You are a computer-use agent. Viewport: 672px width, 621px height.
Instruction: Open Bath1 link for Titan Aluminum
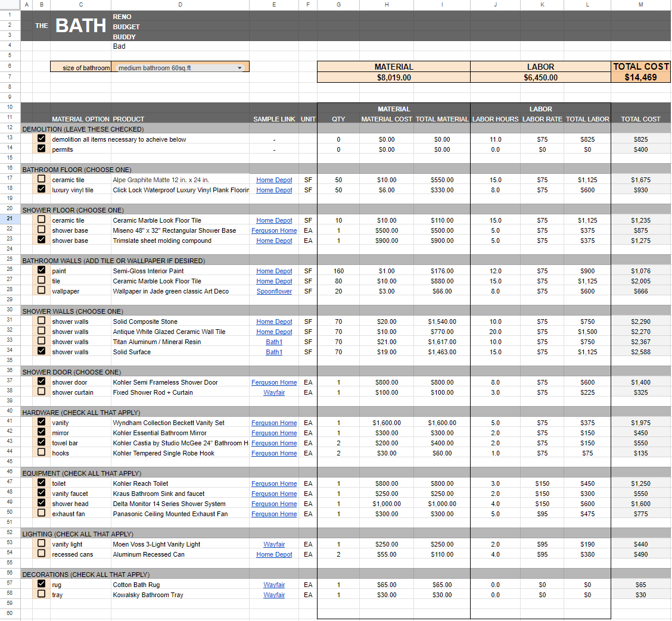coord(274,342)
